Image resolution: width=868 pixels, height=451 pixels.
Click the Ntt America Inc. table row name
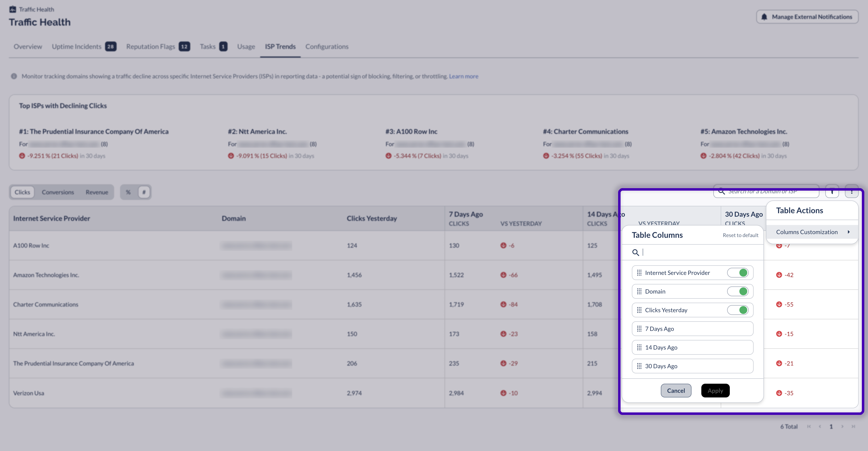[34, 334]
